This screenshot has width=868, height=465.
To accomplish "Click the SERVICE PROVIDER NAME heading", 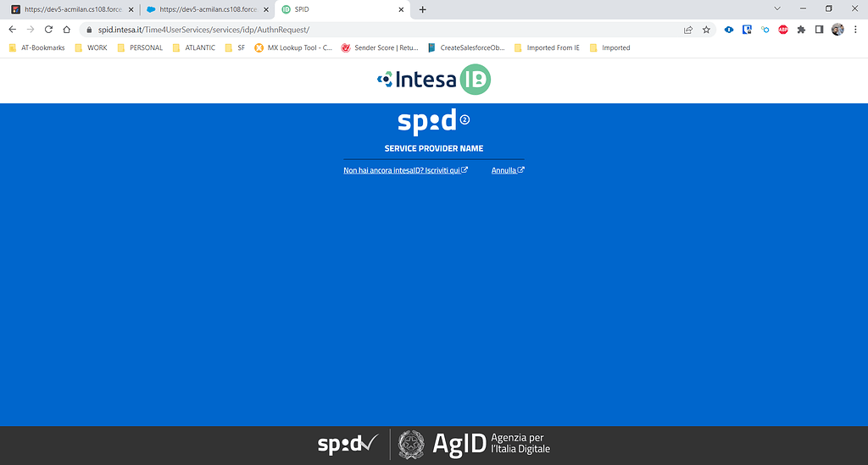I will [434, 148].
